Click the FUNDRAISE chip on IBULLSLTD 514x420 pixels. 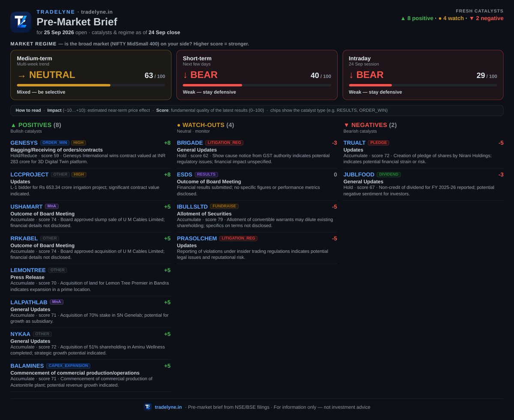coord(224,207)
